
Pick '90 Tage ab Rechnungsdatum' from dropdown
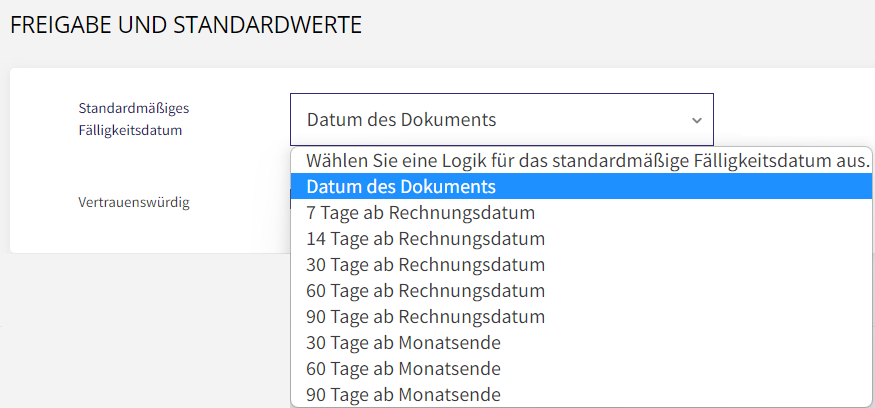click(581, 316)
